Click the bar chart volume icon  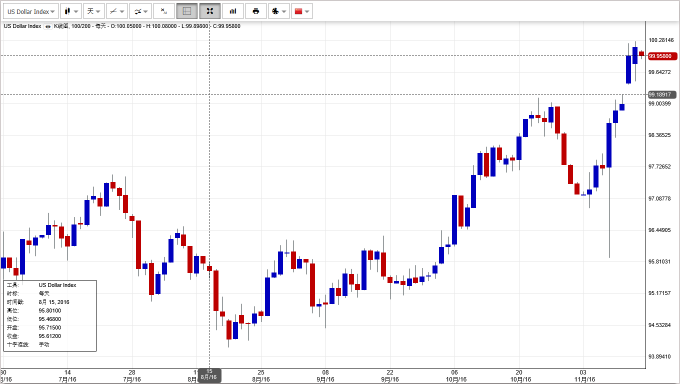click(x=233, y=11)
